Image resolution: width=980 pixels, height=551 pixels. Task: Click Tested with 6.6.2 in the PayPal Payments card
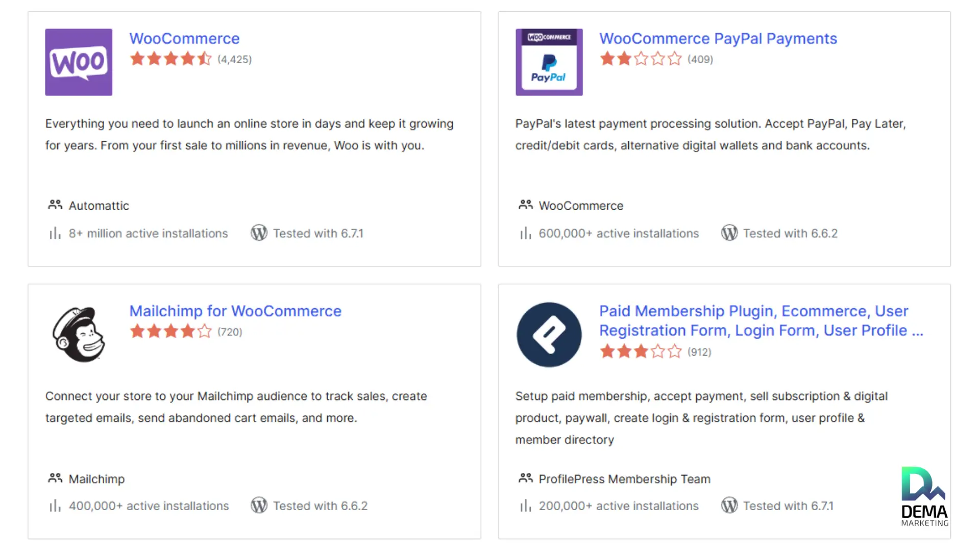790,233
